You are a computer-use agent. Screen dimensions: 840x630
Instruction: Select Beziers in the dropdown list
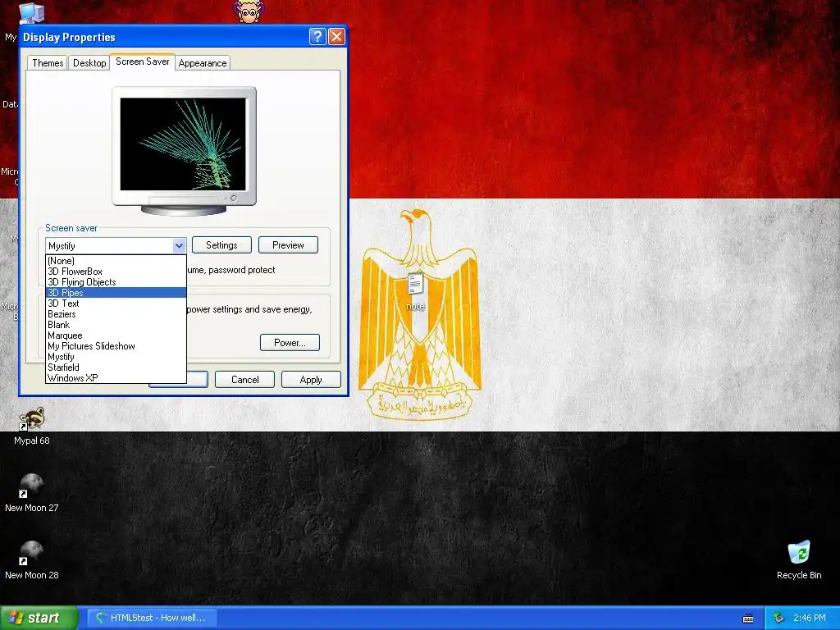click(x=116, y=314)
